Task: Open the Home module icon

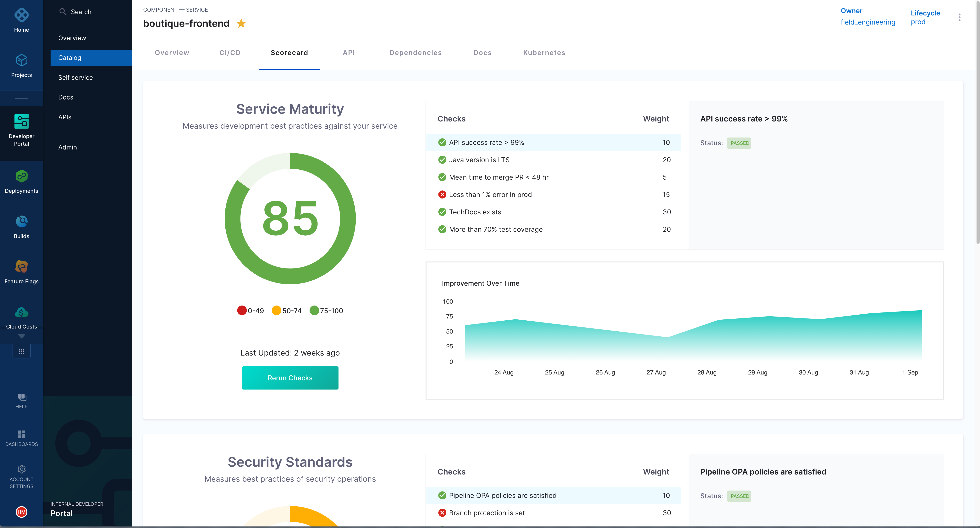Action: [x=21, y=15]
